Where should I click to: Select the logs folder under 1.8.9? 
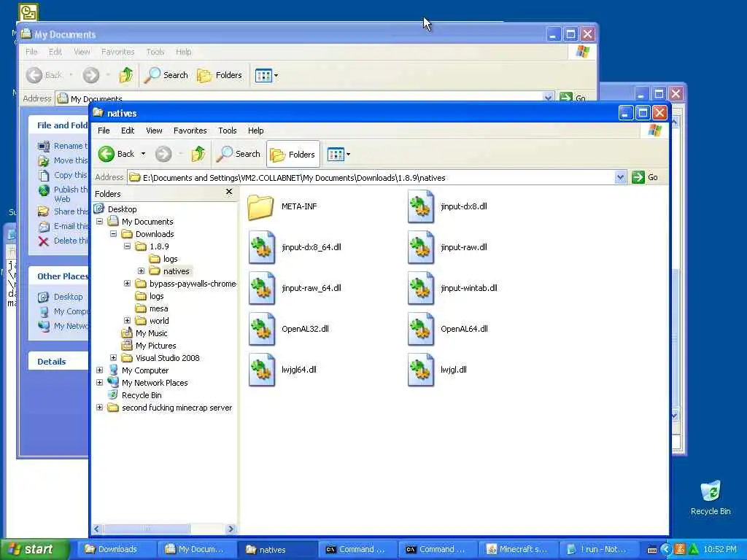tap(170, 259)
